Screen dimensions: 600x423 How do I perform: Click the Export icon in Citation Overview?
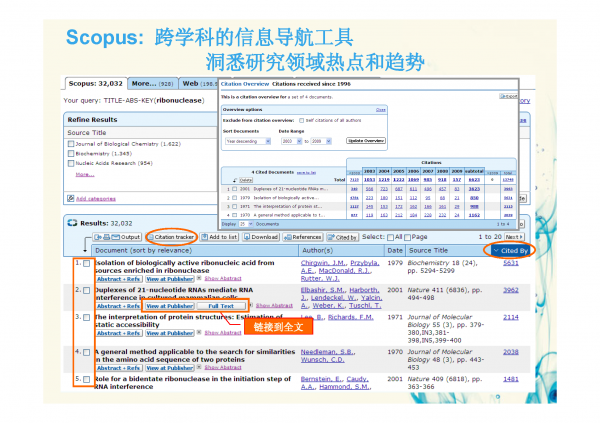tap(508, 96)
